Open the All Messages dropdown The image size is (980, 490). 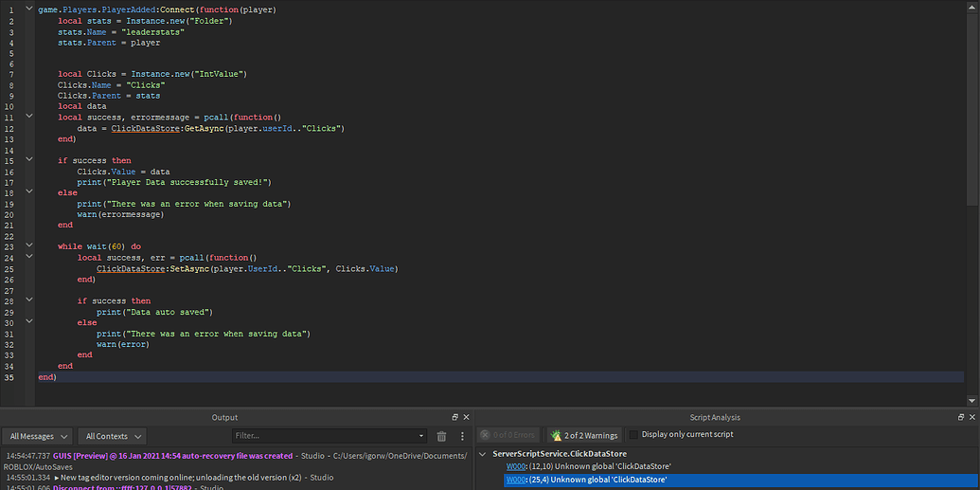(38, 436)
